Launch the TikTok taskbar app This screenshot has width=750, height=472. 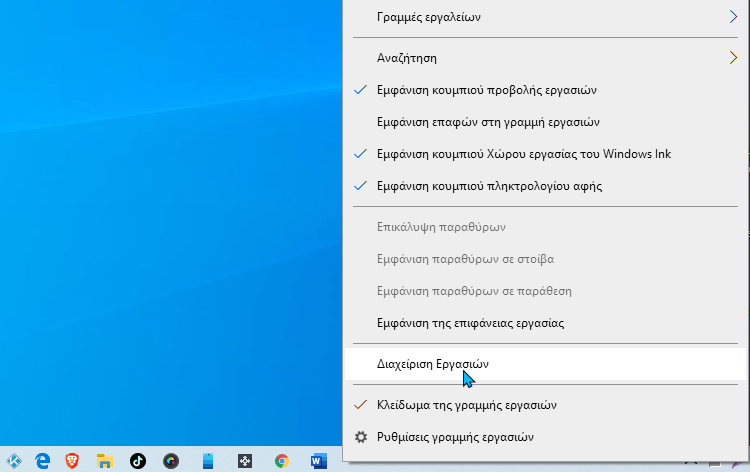tap(138, 461)
